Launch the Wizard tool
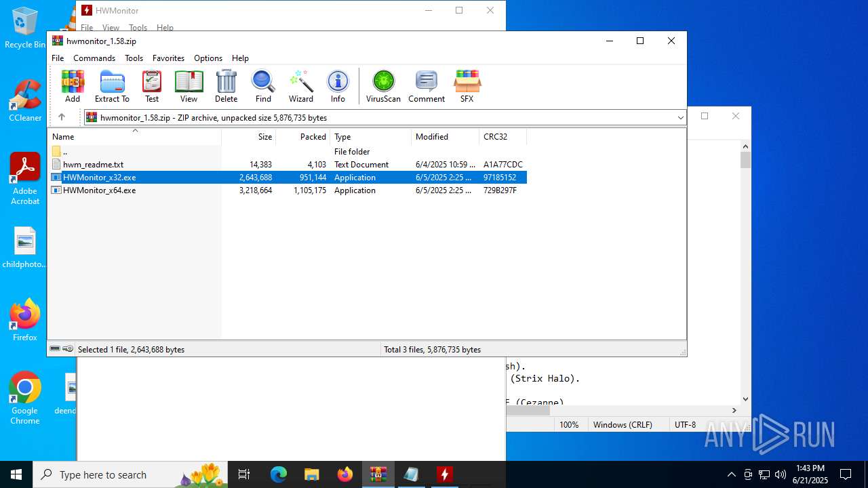868x488 pixels. tap(301, 86)
